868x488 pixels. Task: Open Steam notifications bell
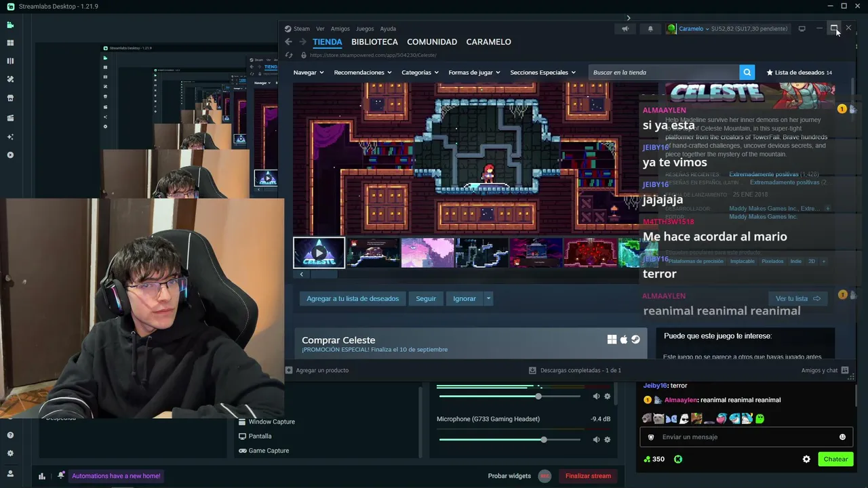pos(650,28)
